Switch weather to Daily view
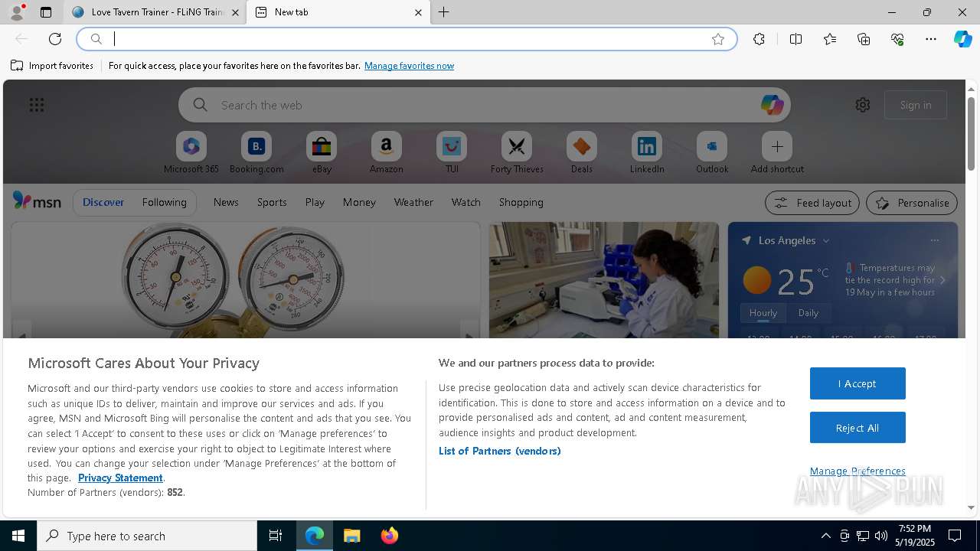Screen dimensions: 980x551 808,312
